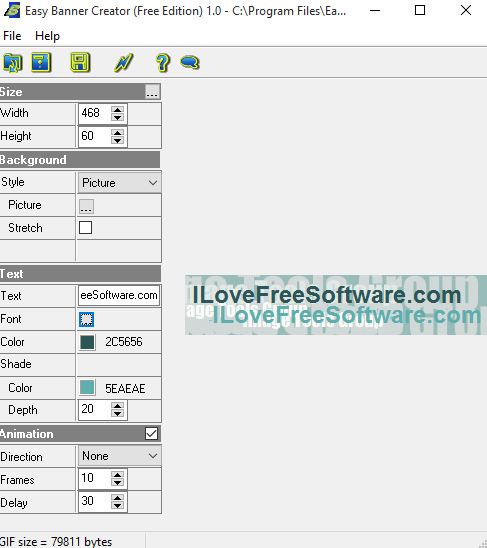Screen dimensions: 487x548
Task: Click the Width value field
Action: [x=94, y=113]
